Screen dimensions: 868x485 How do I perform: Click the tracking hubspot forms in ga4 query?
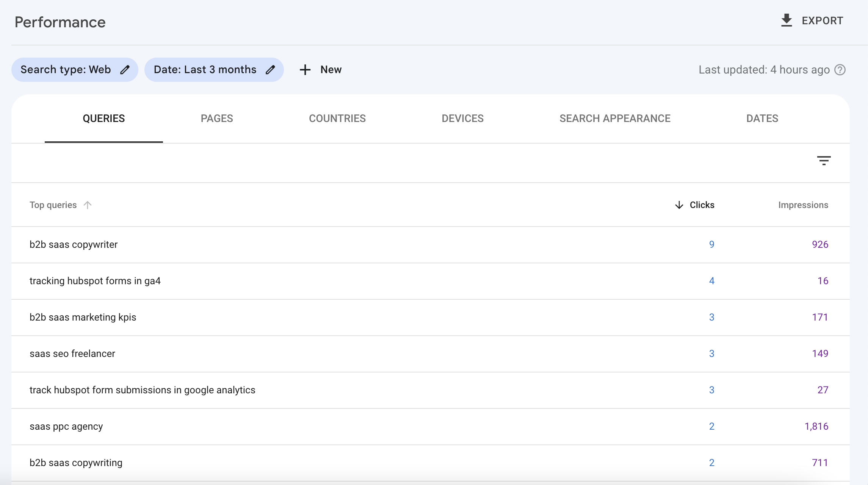tap(95, 281)
